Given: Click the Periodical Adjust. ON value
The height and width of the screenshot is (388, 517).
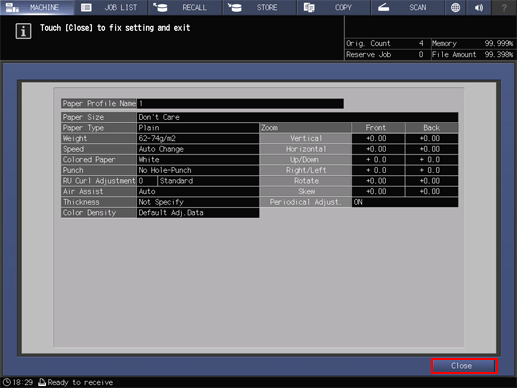Looking at the screenshot, I should 405,202.
